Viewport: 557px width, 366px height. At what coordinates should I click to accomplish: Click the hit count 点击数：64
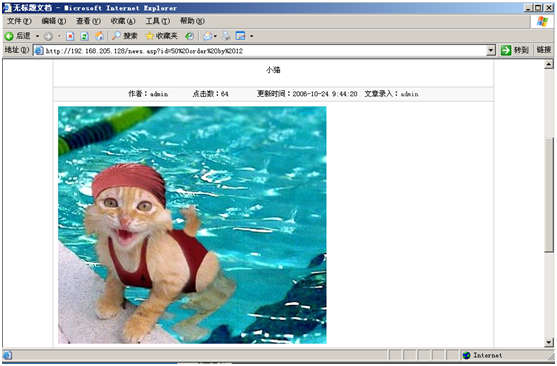pyautogui.click(x=210, y=94)
